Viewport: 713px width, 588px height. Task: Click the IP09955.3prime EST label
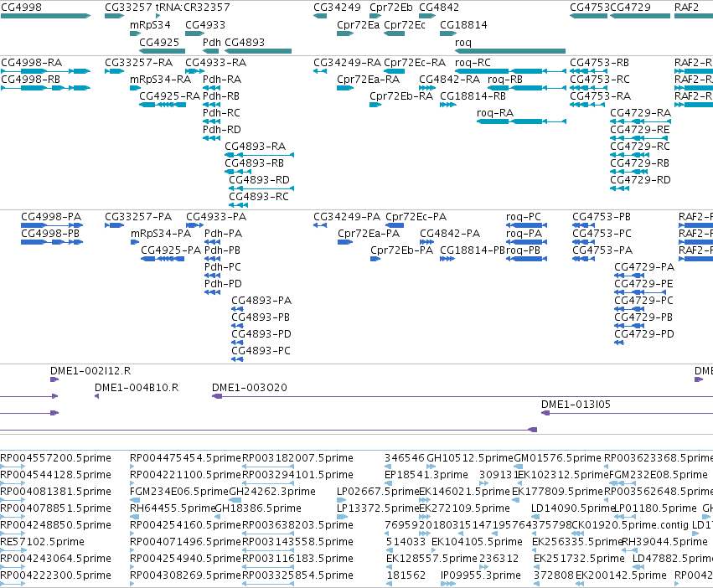[x=481, y=575]
